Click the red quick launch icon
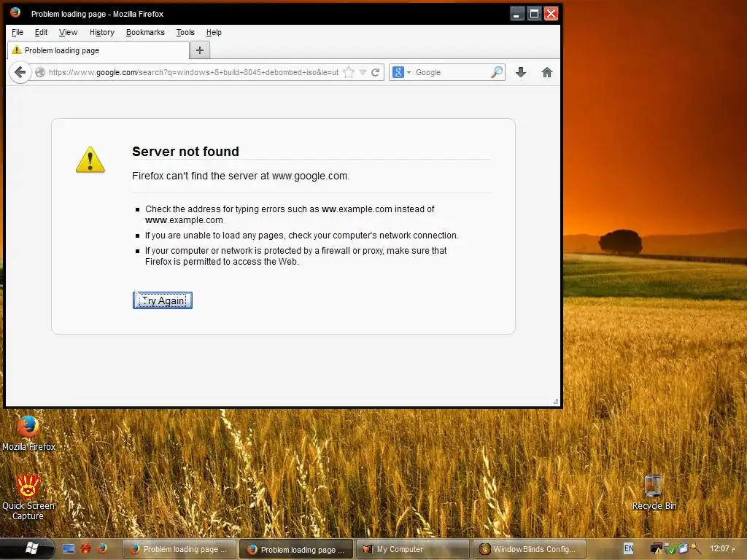This screenshot has width=747, height=560. pyautogui.click(x=86, y=549)
